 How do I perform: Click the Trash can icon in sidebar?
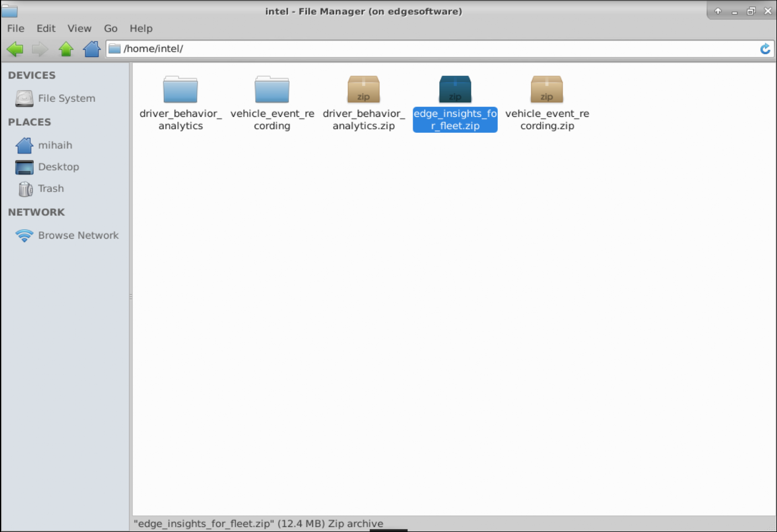click(x=25, y=189)
